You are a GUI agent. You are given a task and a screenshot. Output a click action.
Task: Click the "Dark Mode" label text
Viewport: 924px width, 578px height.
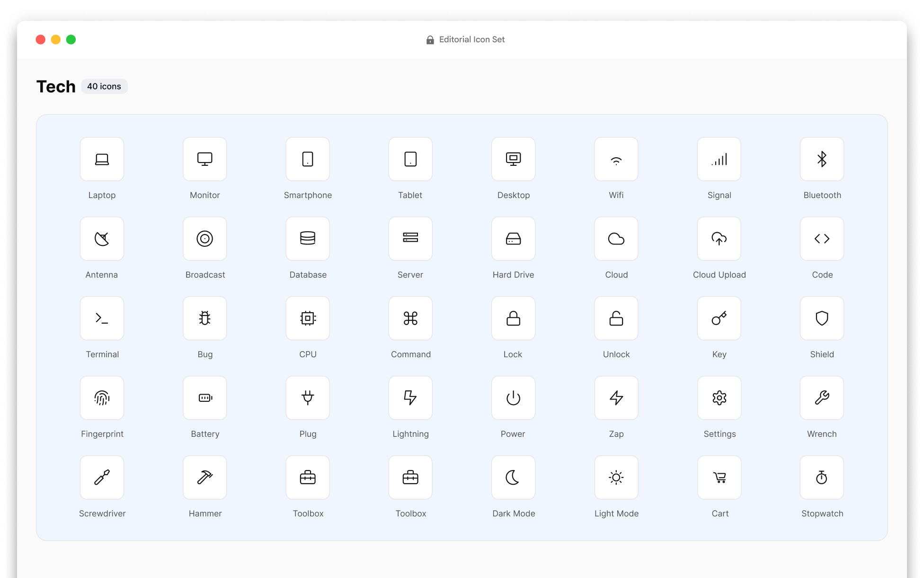coord(514,514)
